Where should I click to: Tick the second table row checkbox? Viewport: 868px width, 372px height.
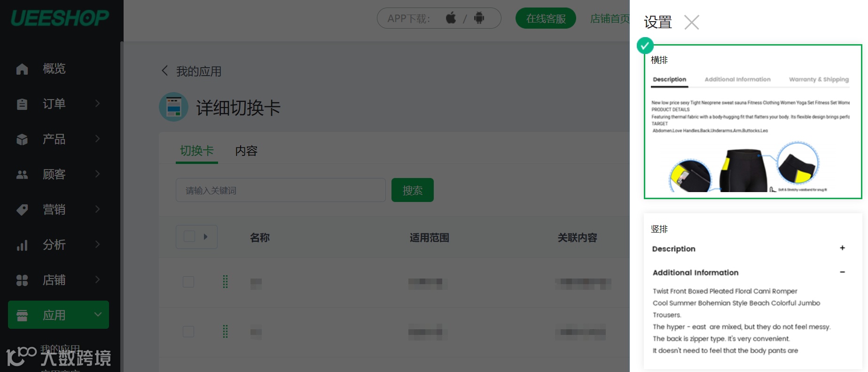188,332
